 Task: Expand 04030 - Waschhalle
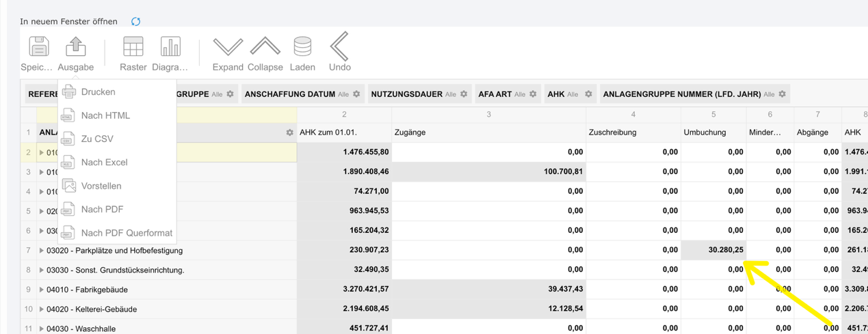tap(42, 329)
